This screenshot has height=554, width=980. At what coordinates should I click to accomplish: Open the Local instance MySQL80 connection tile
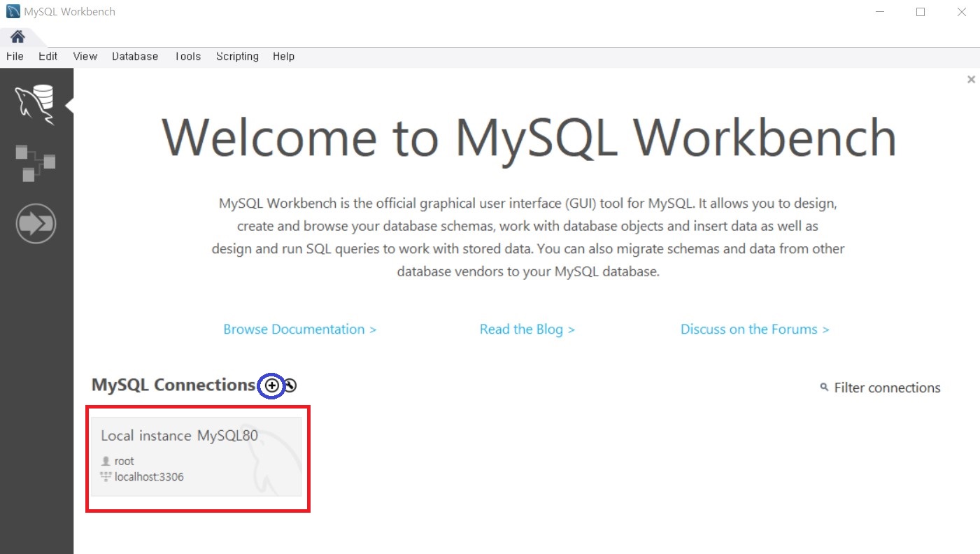coord(197,457)
